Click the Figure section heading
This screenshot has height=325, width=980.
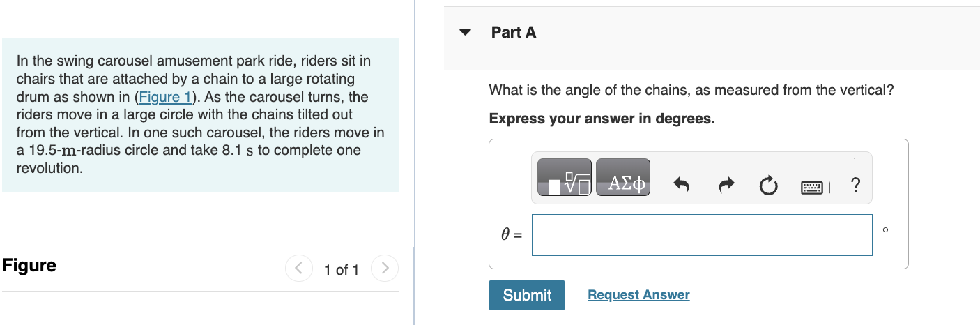pyautogui.click(x=29, y=266)
